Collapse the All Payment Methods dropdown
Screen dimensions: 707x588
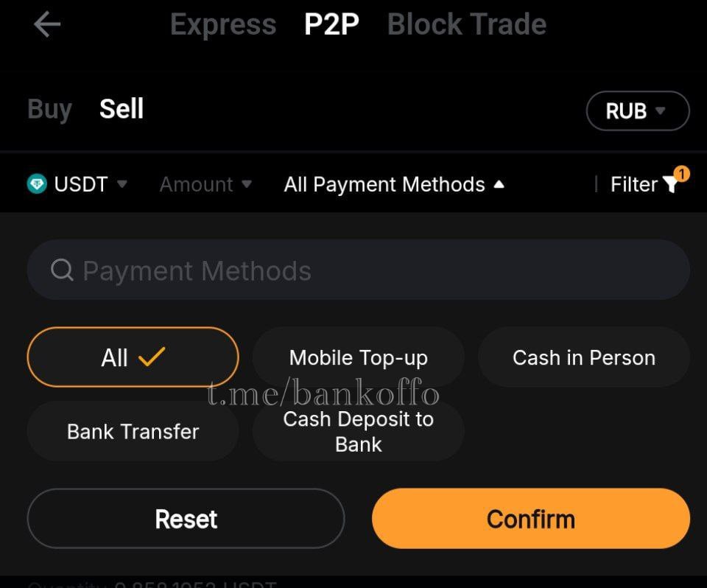(395, 184)
